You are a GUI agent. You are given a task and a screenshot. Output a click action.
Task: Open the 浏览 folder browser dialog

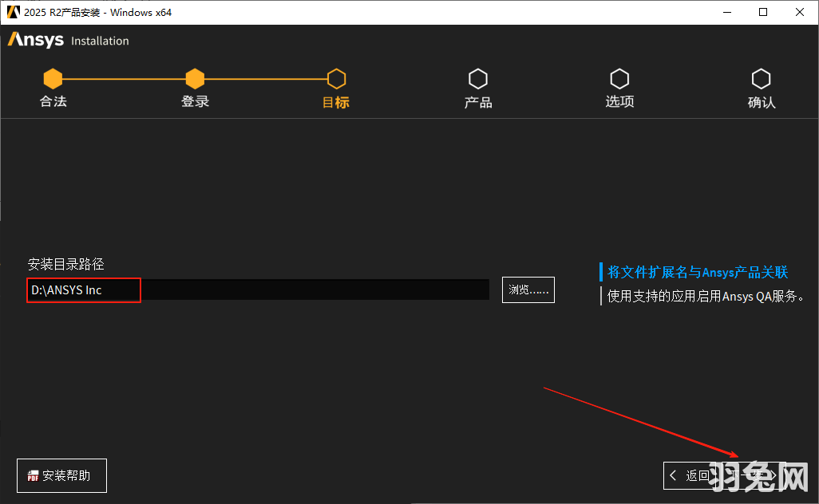528,289
